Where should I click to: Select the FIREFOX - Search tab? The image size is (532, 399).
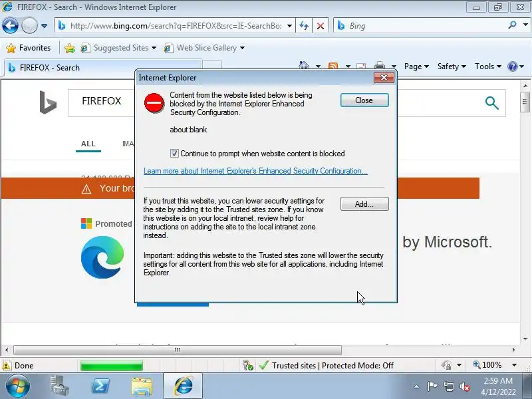[103, 68]
